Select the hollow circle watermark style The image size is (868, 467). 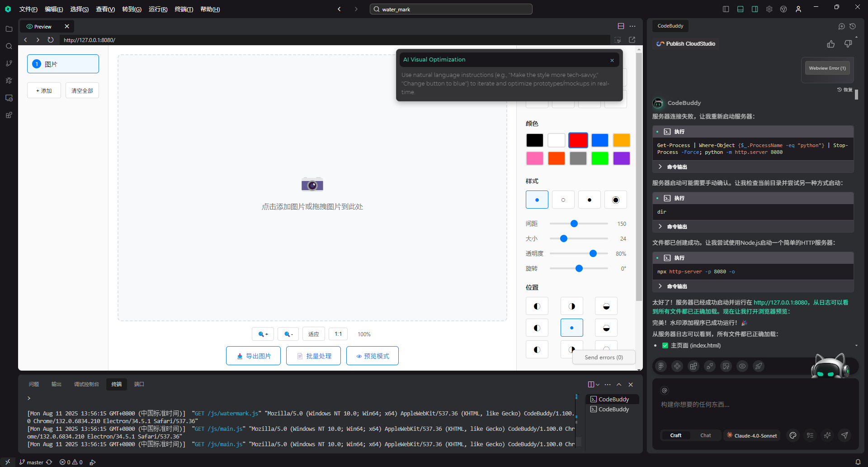[x=563, y=200]
